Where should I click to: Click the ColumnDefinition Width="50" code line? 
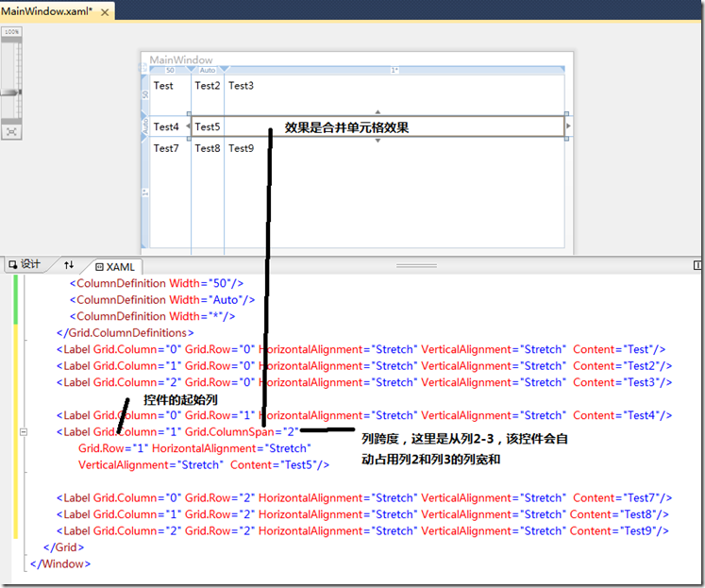pos(157,283)
